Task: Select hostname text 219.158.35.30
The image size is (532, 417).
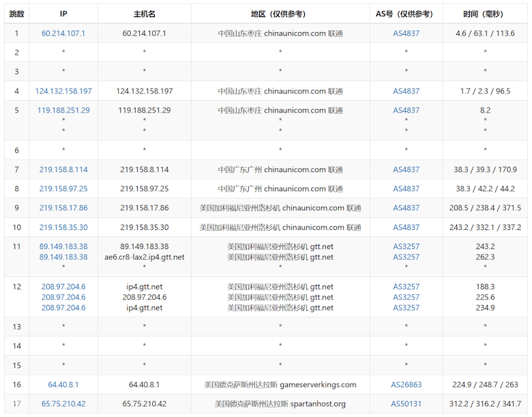Action: [x=145, y=227]
